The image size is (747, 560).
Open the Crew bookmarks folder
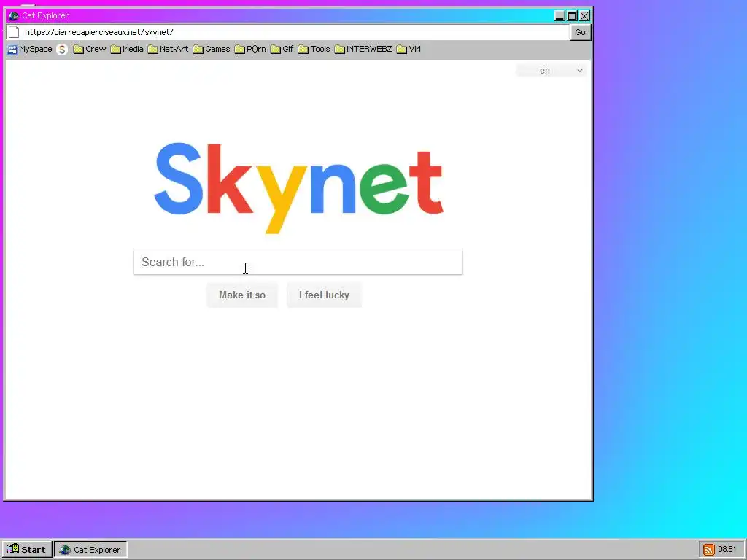point(90,49)
